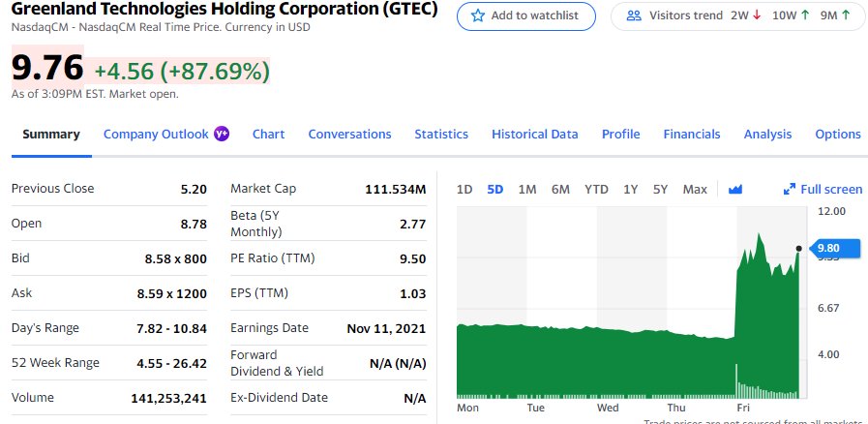868x424 pixels.
Task: Click the 9.80 current price chart marker
Action: click(835, 248)
